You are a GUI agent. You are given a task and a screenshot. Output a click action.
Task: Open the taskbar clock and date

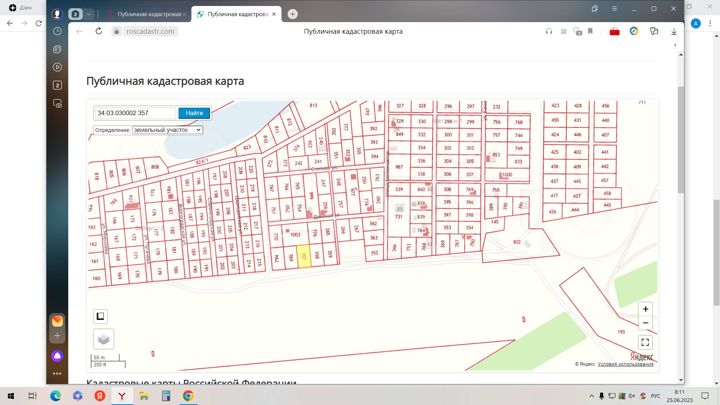(x=680, y=396)
